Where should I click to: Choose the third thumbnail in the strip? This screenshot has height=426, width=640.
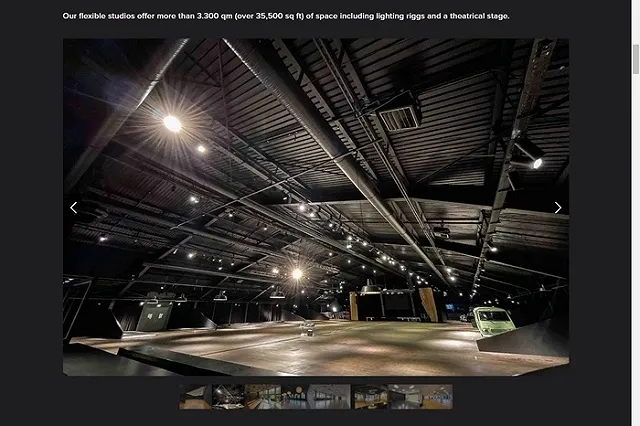tap(263, 397)
